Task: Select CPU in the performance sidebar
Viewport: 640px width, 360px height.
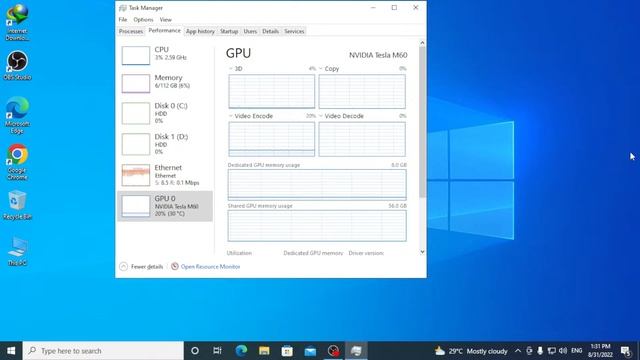Action: (165, 55)
